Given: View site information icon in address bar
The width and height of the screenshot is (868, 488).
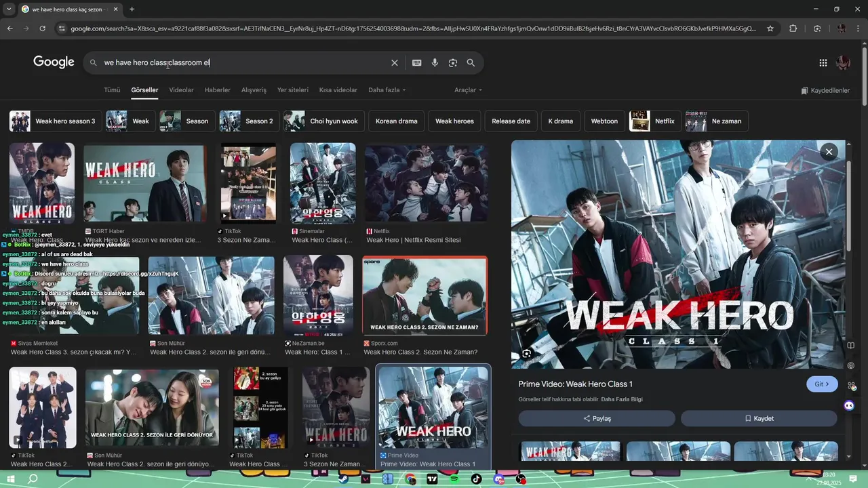Looking at the screenshot, I should point(62,28).
